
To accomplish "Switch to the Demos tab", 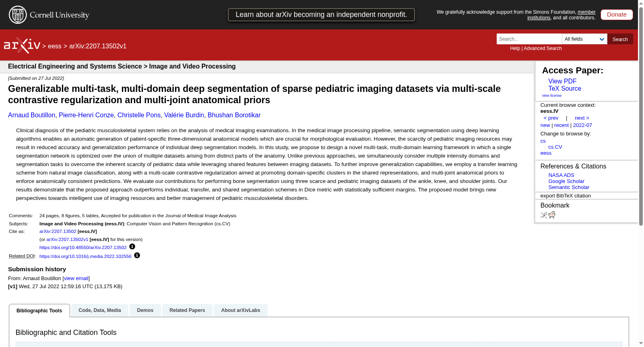I will point(145,310).
